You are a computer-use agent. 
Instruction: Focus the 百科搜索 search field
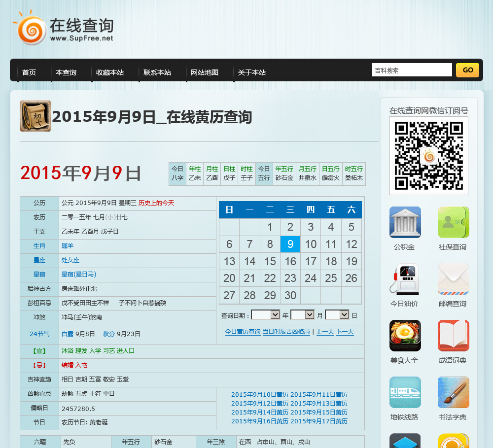(412, 70)
